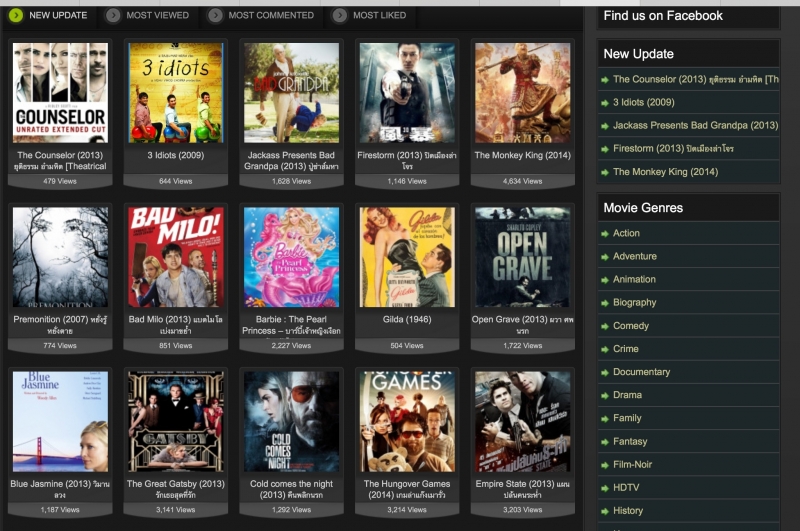Switch to the Most Commented tab

point(261,15)
